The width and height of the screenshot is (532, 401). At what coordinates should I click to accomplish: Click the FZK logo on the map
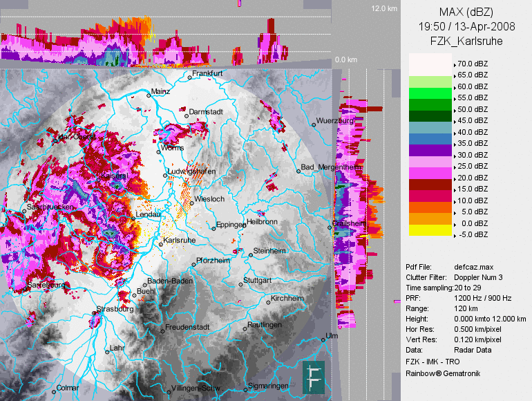(x=314, y=377)
